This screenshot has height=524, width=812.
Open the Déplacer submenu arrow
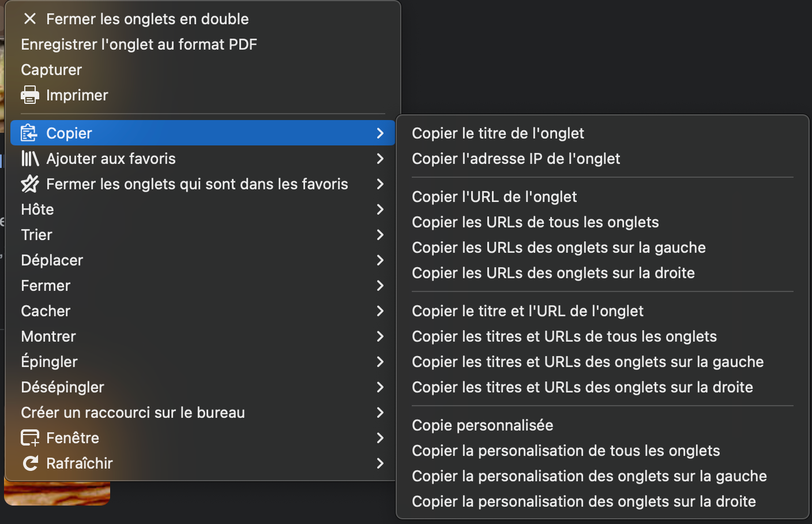coord(380,260)
